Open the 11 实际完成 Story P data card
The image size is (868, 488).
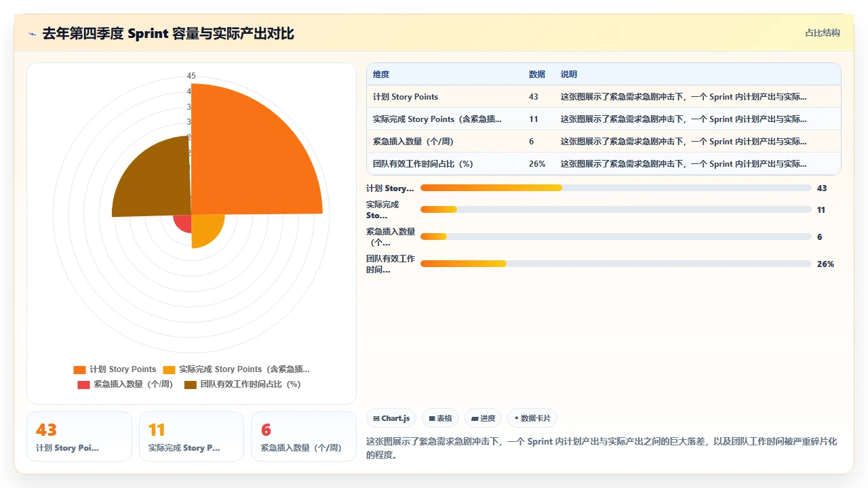point(191,436)
